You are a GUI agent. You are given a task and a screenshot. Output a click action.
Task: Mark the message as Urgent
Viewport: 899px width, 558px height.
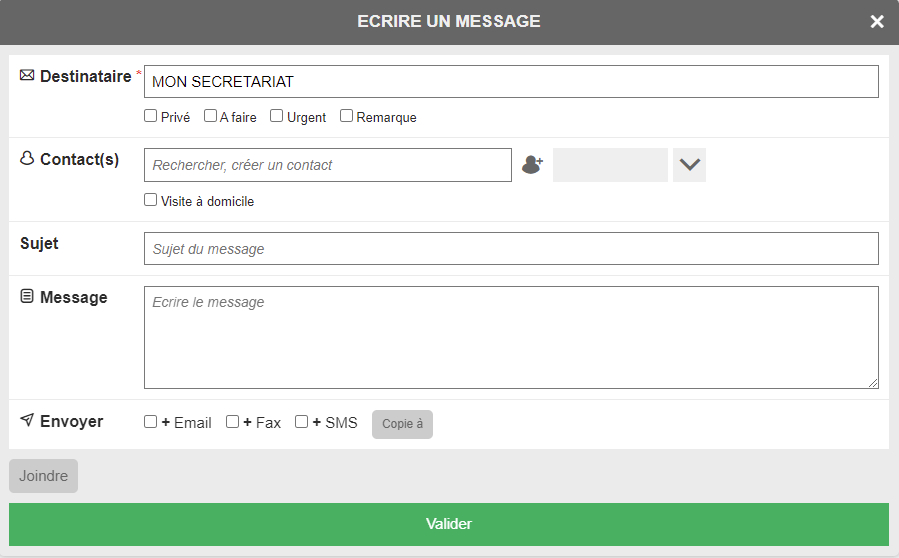click(277, 116)
